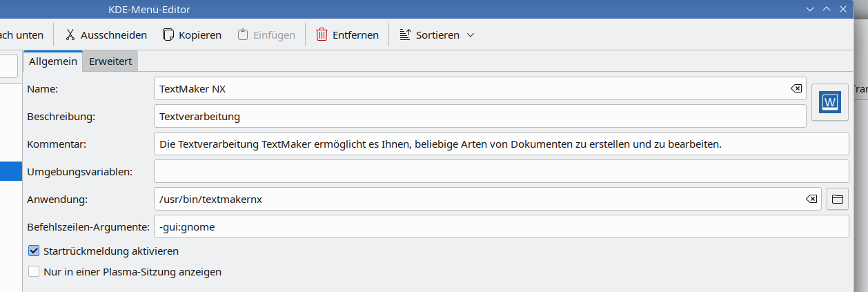Click the window keep-below chevron in title bar
Image resolution: width=868 pixels, height=292 pixels.
click(x=811, y=9)
